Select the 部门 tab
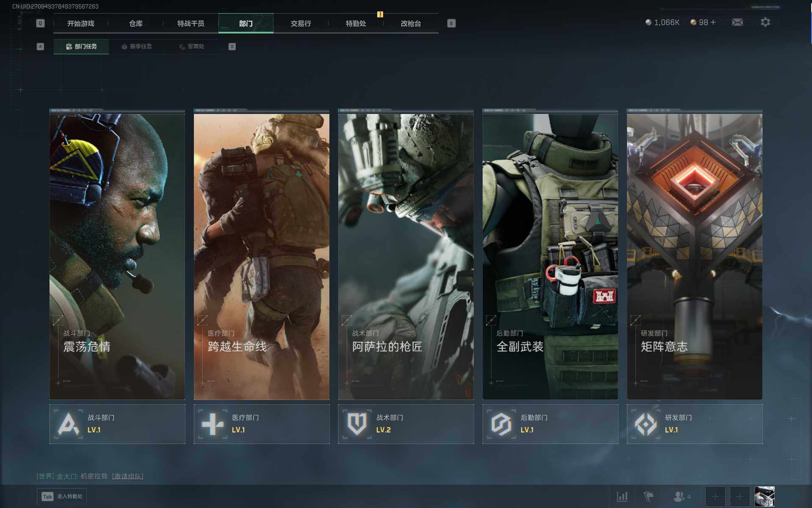Viewport: 812px width, 508px height. point(246,23)
